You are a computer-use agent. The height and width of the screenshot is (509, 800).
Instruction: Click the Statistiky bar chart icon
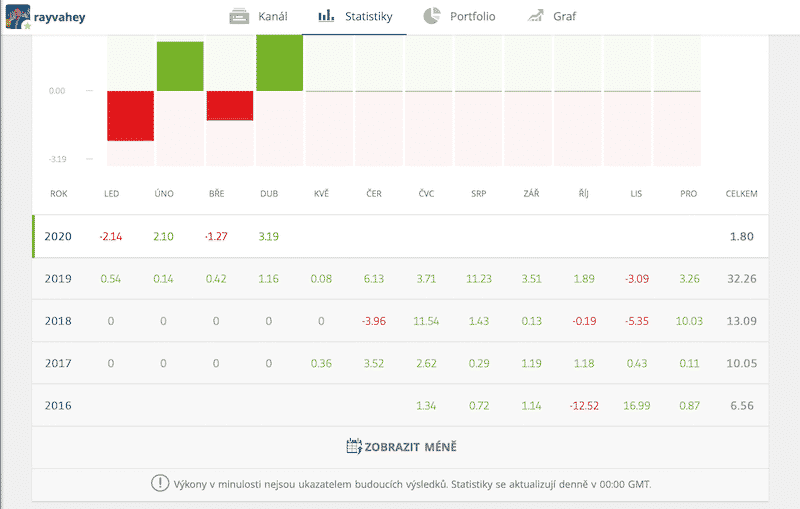(326, 16)
